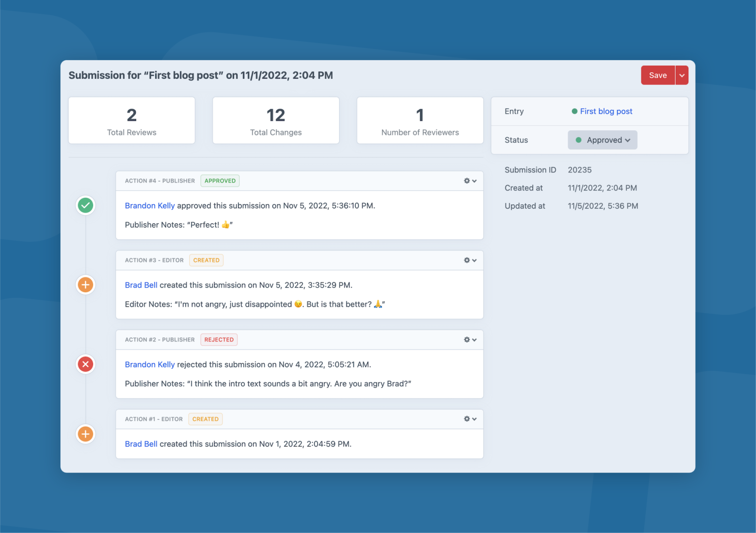Click the green approved checkmark timeline icon
Viewport: 756px width, 533px height.
(85, 206)
